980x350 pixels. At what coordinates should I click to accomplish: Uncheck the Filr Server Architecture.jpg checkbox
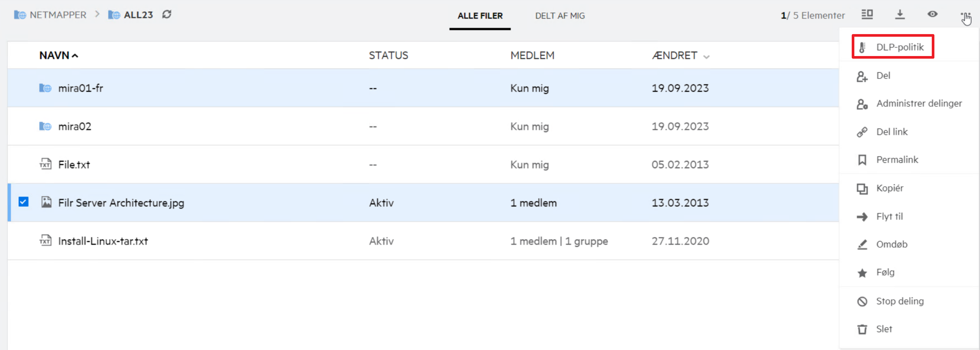pyautogui.click(x=24, y=202)
